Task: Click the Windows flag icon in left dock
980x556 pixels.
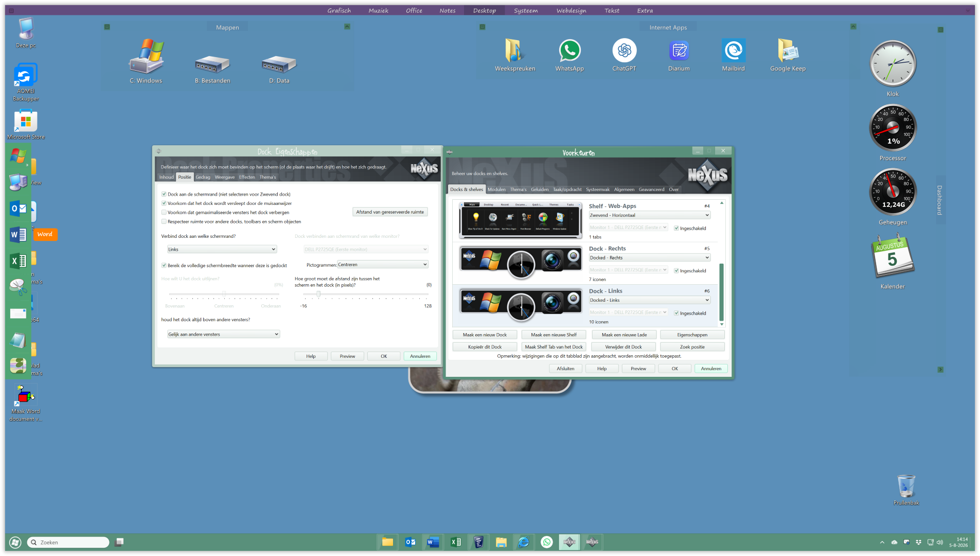Action: [18, 156]
